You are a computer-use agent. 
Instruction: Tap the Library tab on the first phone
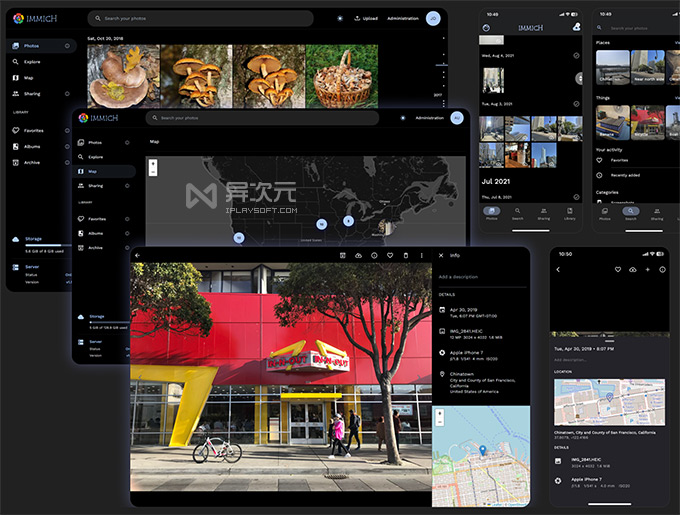click(x=570, y=213)
